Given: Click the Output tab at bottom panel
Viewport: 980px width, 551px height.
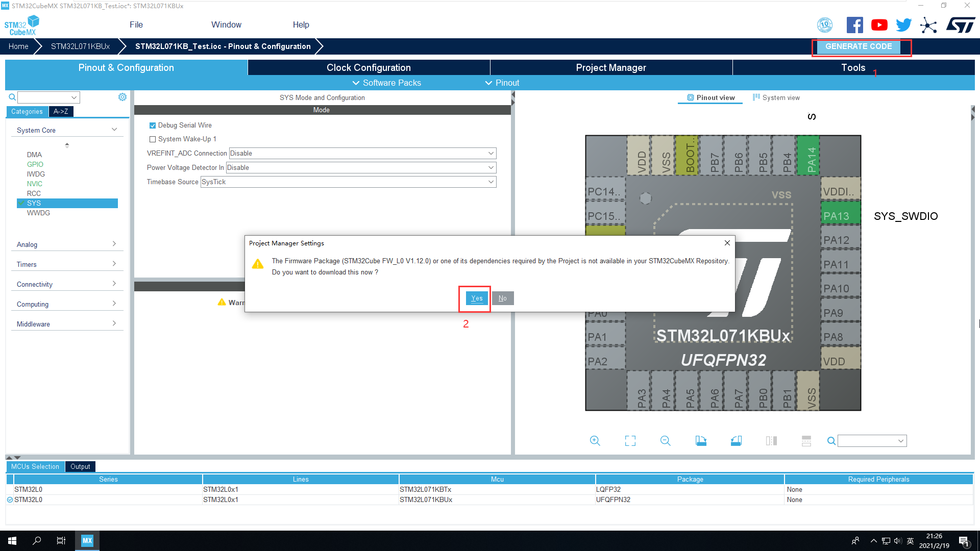Looking at the screenshot, I should (80, 466).
